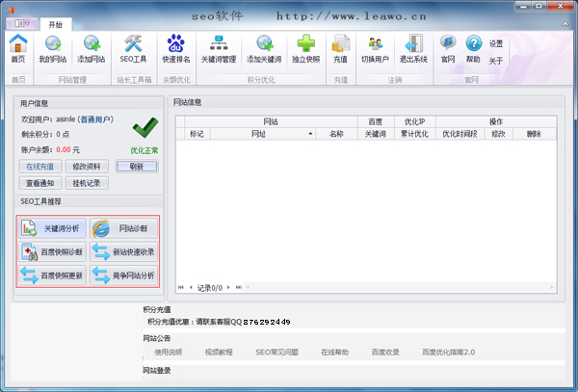Open the 使用说明 link
This screenshot has height=392, width=578.
(x=169, y=353)
